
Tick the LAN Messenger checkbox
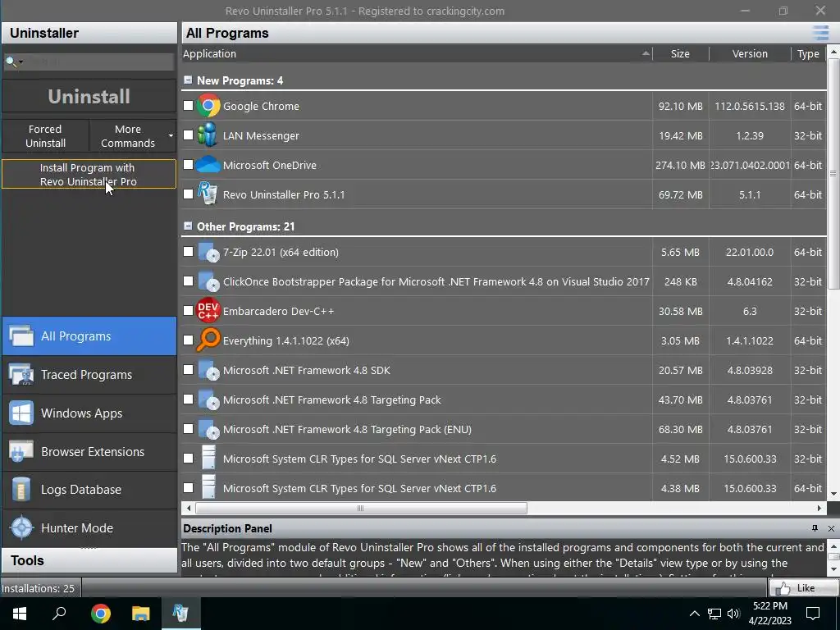188,135
